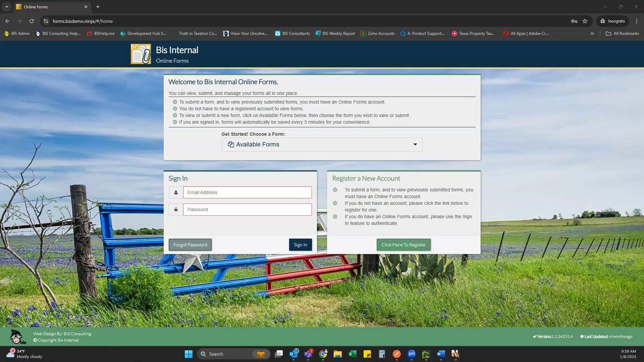This screenshot has width=644, height=362.
Task: Open the BIS Weekly Report bookmark
Action: pos(335,34)
